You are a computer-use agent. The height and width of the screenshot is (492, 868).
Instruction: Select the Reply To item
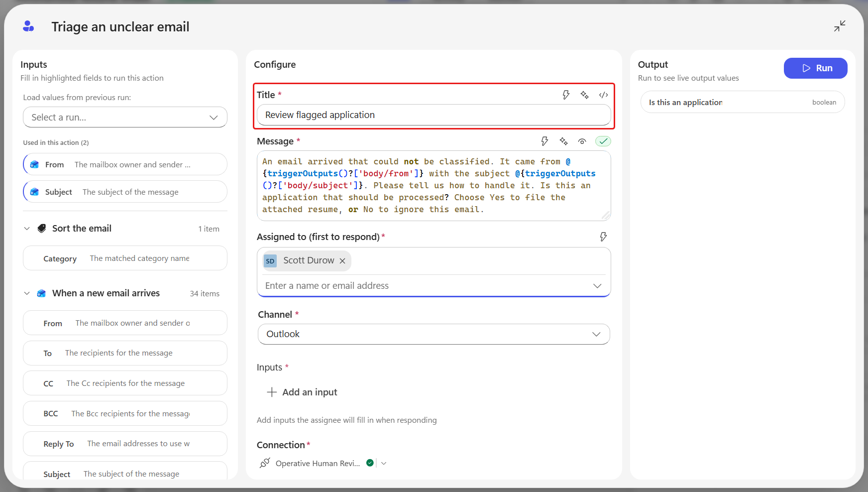tap(125, 444)
